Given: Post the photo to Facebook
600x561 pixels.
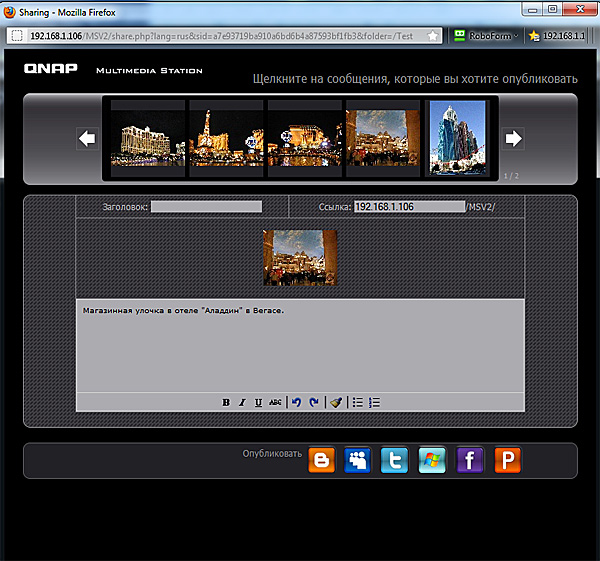Looking at the screenshot, I should click(470, 460).
